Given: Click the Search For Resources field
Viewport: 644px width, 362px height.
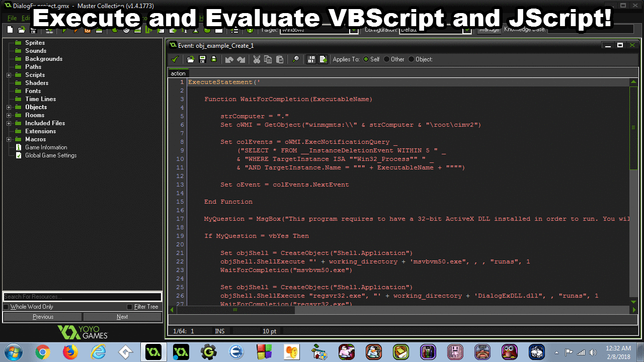Looking at the screenshot, I should pos(82,297).
